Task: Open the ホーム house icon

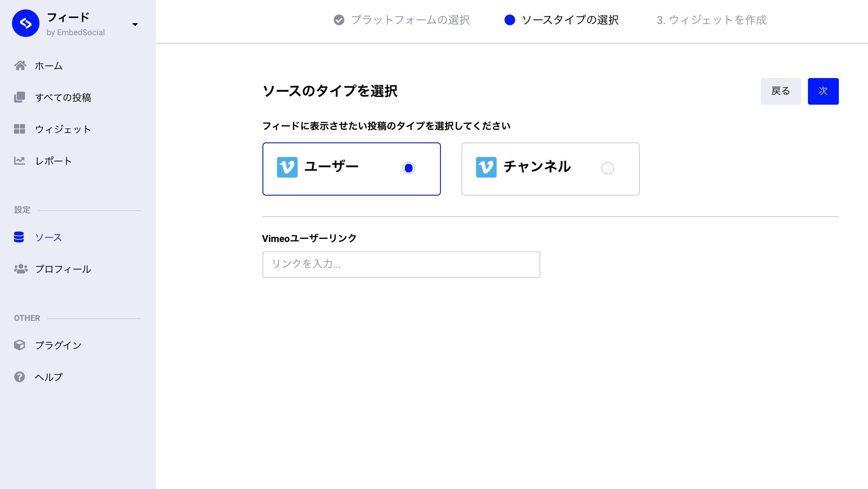Action: pos(20,66)
